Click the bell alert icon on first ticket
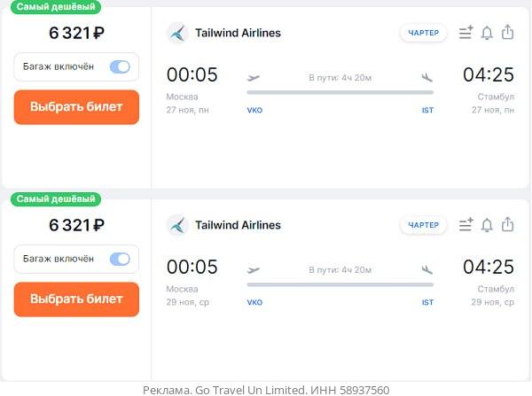Image resolution: width=532 pixels, height=396 pixels. [487, 33]
